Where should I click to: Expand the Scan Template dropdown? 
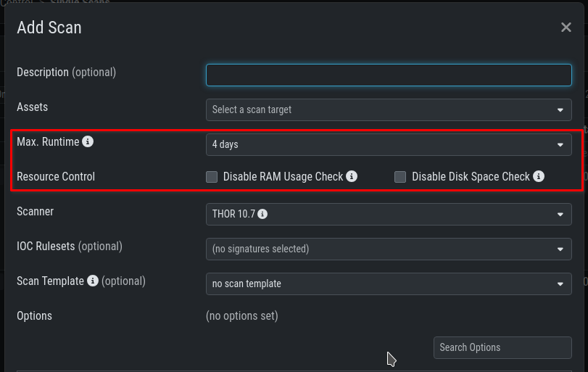(x=389, y=284)
